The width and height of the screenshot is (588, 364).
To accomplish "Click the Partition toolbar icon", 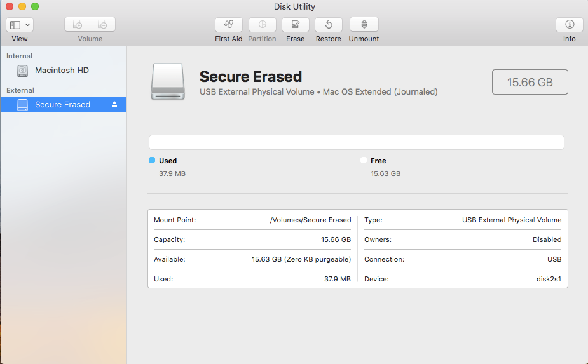I will (262, 25).
